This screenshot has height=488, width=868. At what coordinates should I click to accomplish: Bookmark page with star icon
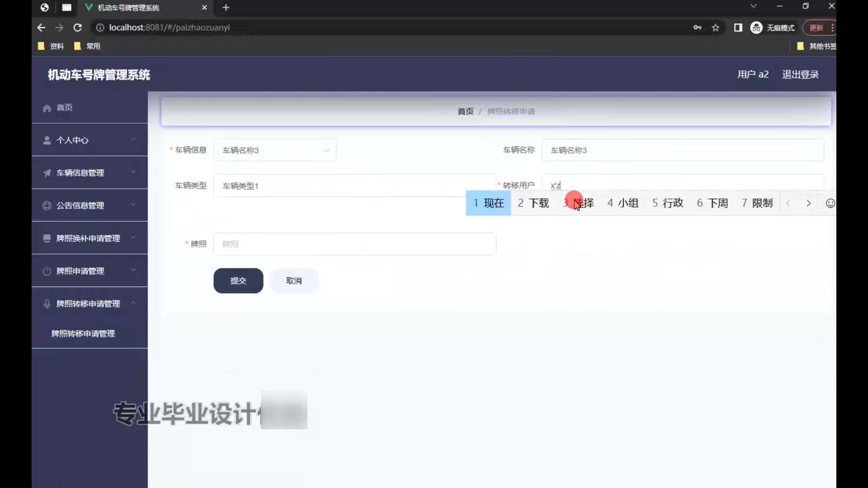pyautogui.click(x=715, y=28)
